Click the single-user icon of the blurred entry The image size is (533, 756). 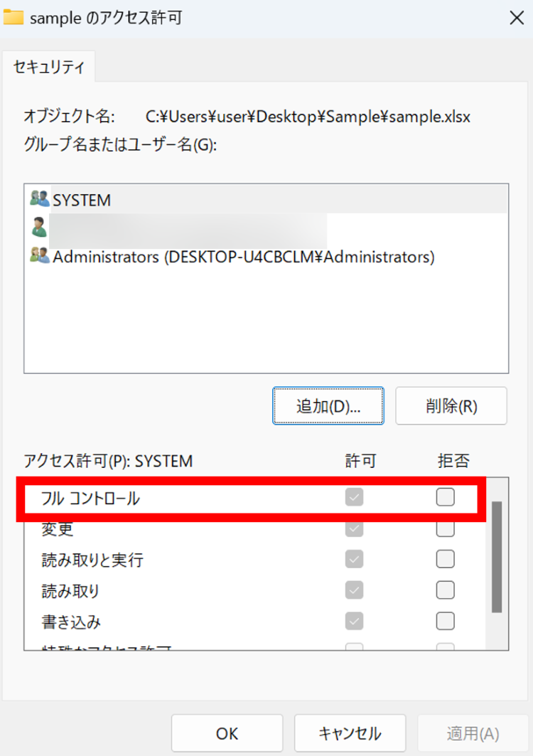click(39, 227)
